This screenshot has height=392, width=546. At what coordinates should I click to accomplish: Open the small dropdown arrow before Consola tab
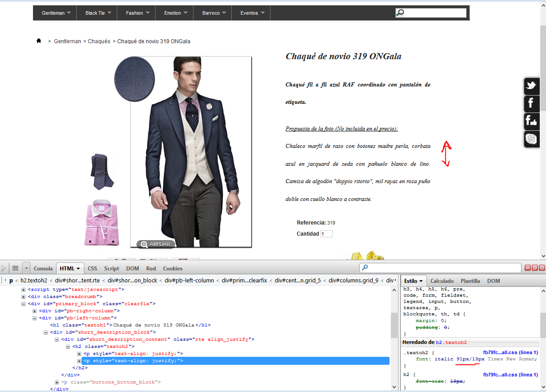click(26, 268)
